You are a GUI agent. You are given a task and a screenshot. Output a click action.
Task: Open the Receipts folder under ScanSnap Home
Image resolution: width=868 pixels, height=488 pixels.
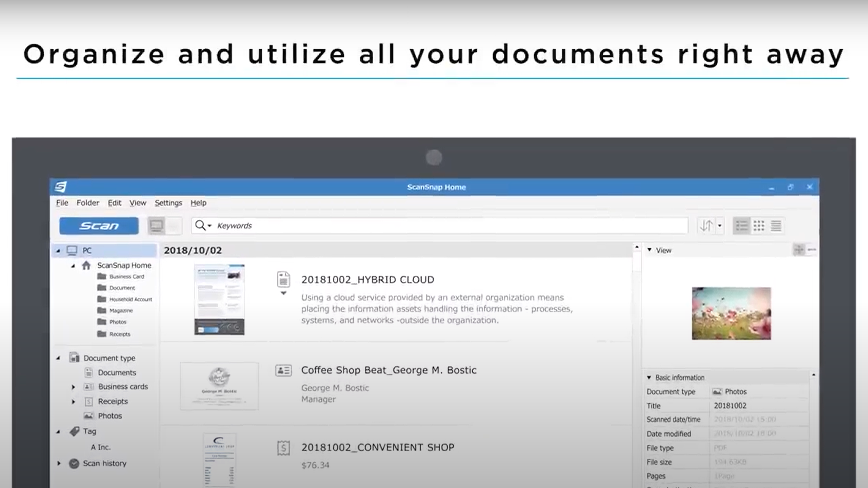coord(114,333)
